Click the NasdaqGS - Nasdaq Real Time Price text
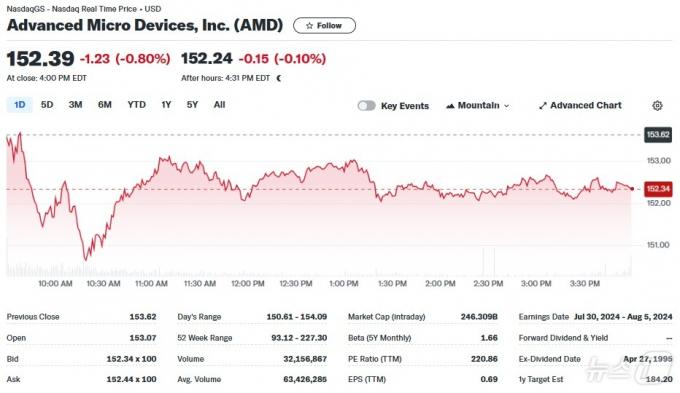This screenshot has height=393, width=680. 72,9
